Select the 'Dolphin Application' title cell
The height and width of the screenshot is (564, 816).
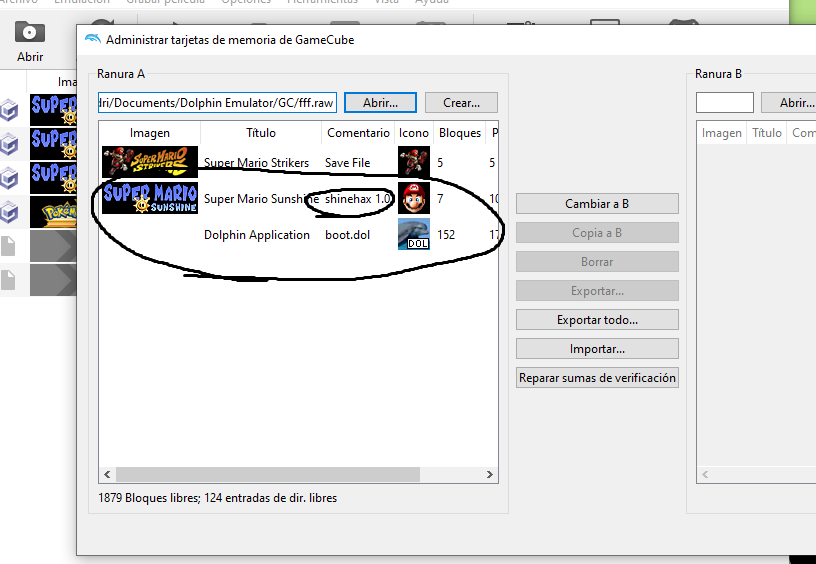[257, 235]
